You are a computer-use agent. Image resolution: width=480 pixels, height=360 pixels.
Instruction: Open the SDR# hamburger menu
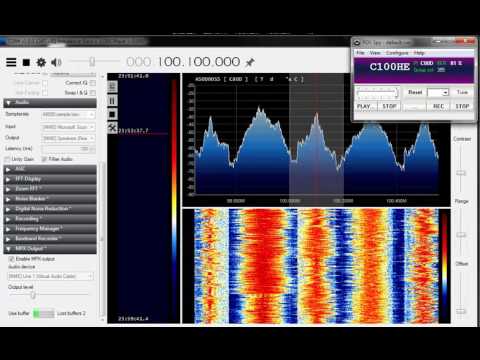click(x=11, y=62)
